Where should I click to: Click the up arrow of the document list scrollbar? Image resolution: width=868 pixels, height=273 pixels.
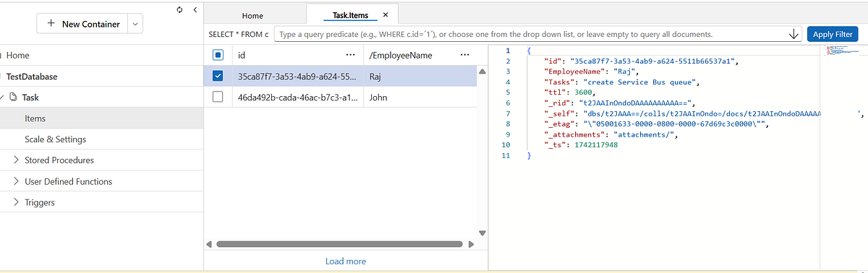[482, 71]
